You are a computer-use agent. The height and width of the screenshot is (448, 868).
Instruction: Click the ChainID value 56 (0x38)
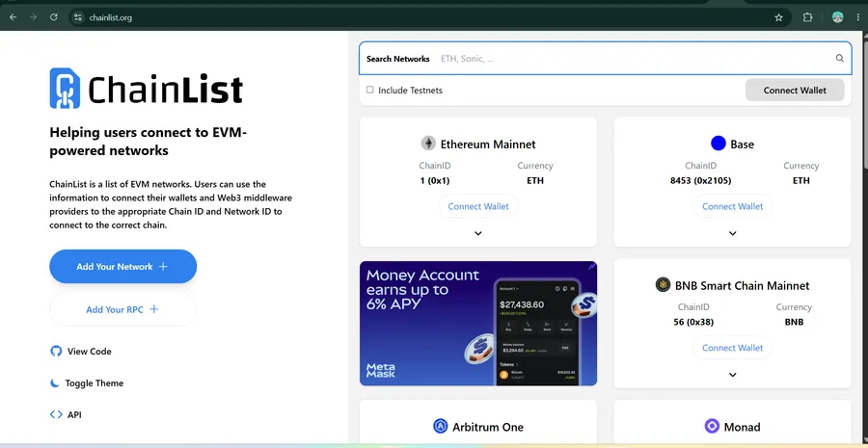click(693, 322)
